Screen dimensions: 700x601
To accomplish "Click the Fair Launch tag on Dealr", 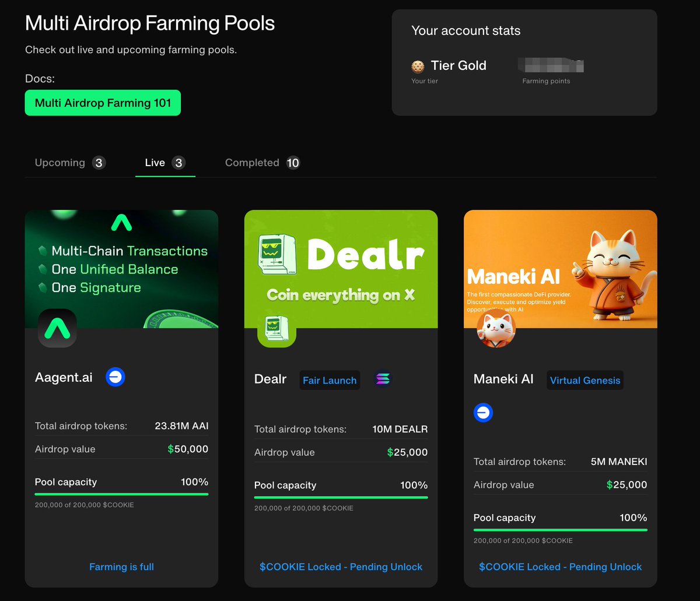I will click(330, 380).
